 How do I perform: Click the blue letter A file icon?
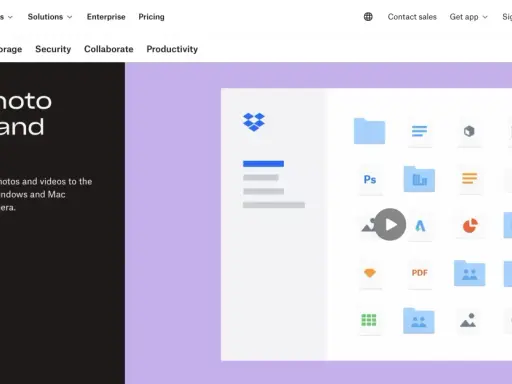[420, 226]
